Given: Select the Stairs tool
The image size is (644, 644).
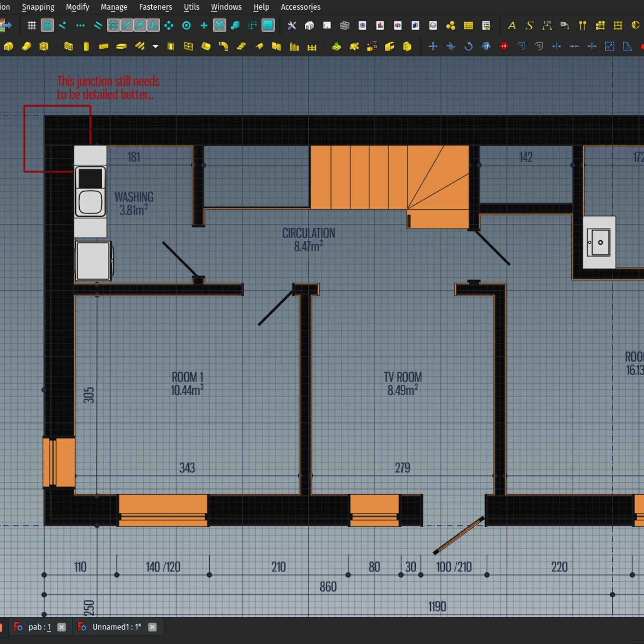Looking at the screenshot, I should (241, 46).
